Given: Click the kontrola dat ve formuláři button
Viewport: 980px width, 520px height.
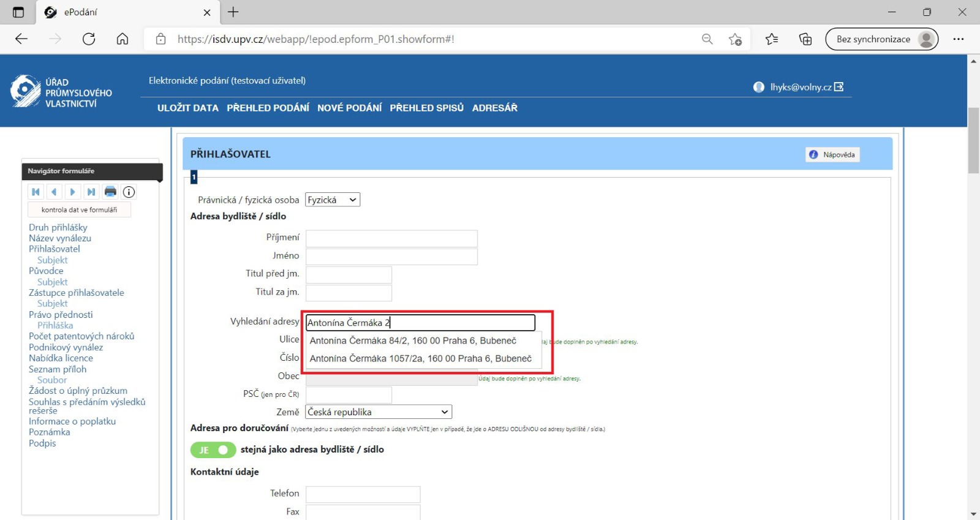Looking at the screenshot, I should click(79, 209).
